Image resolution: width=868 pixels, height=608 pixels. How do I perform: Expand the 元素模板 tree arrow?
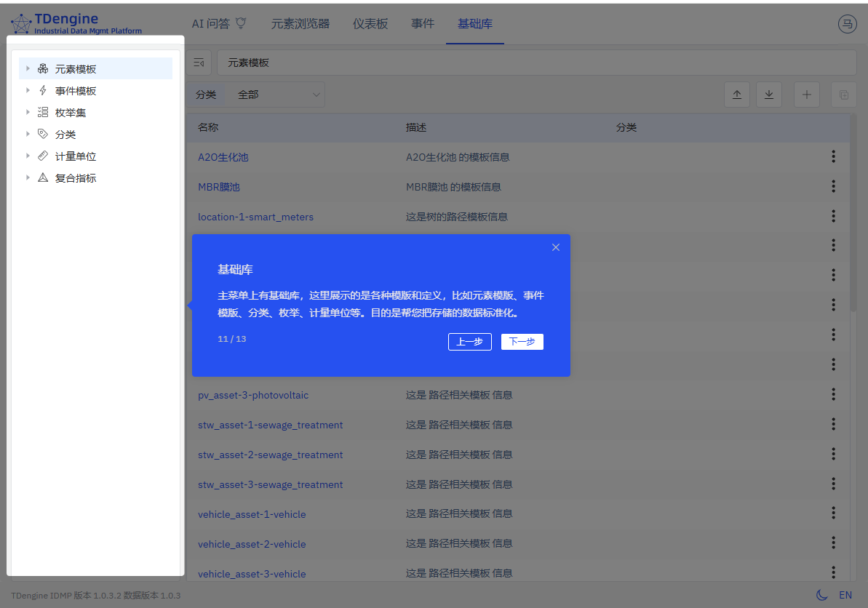[28, 68]
